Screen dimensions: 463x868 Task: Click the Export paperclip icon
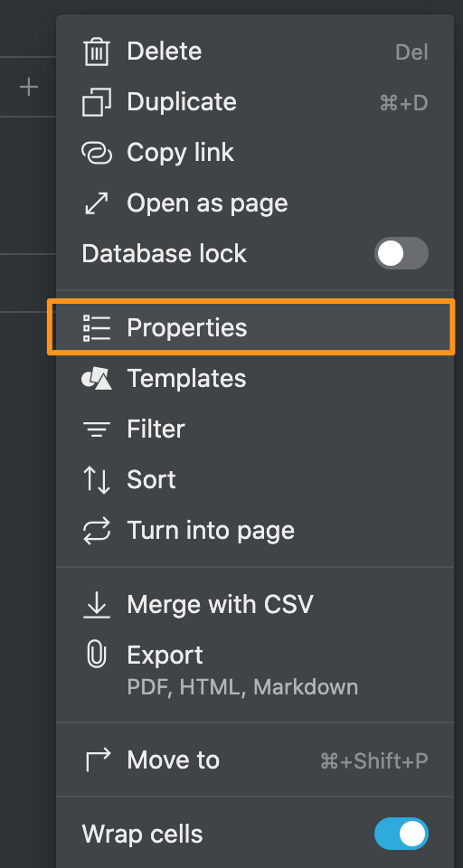97,655
